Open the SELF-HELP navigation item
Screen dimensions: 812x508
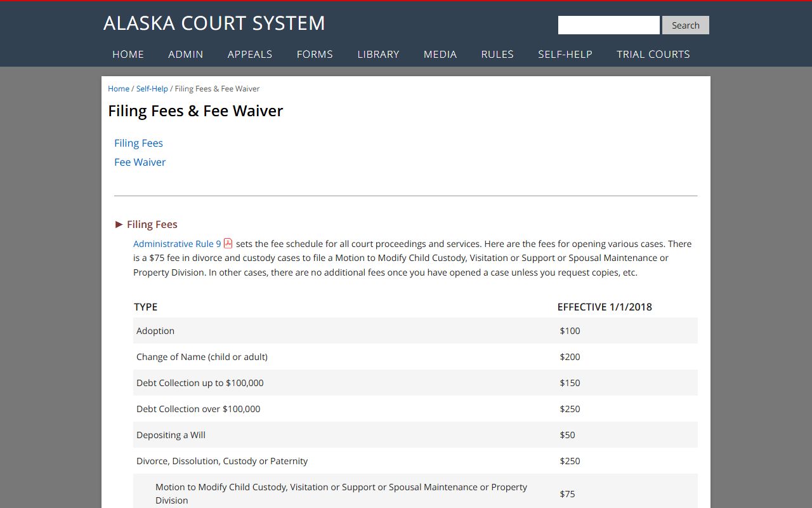pos(565,54)
